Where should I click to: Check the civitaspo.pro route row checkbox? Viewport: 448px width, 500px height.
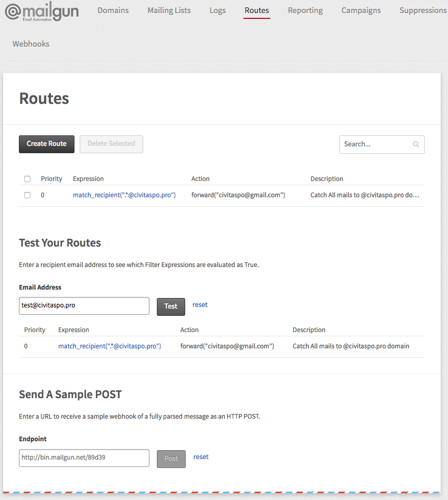pos(27,195)
